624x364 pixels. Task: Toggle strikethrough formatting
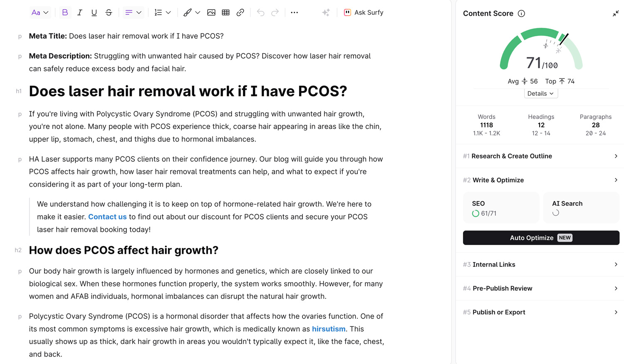click(109, 12)
